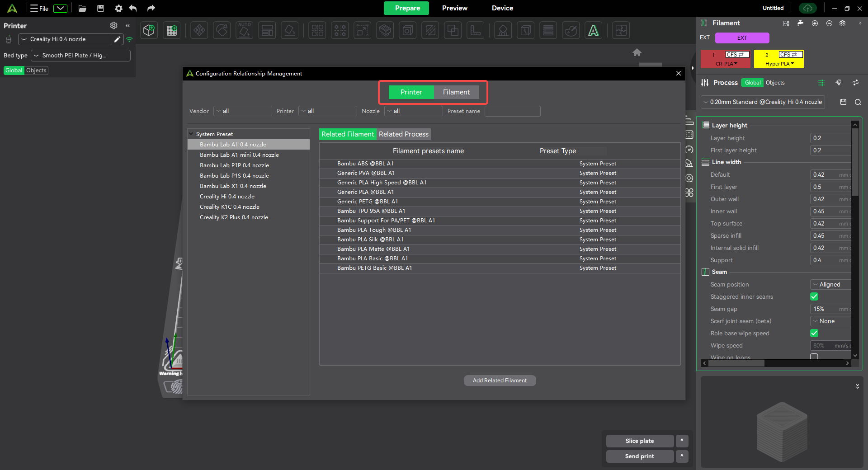
Task: Save process preset disk icon
Action: [843, 102]
